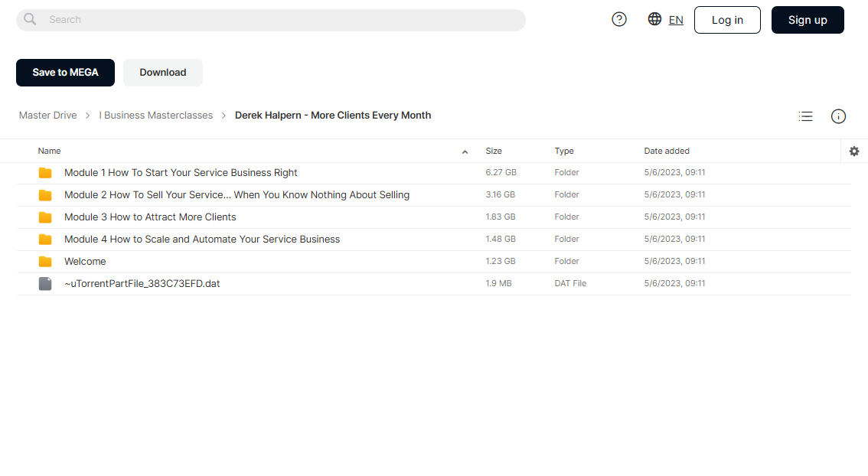
Task: Click the 6.27 GB size value
Action: coord(501,173)
